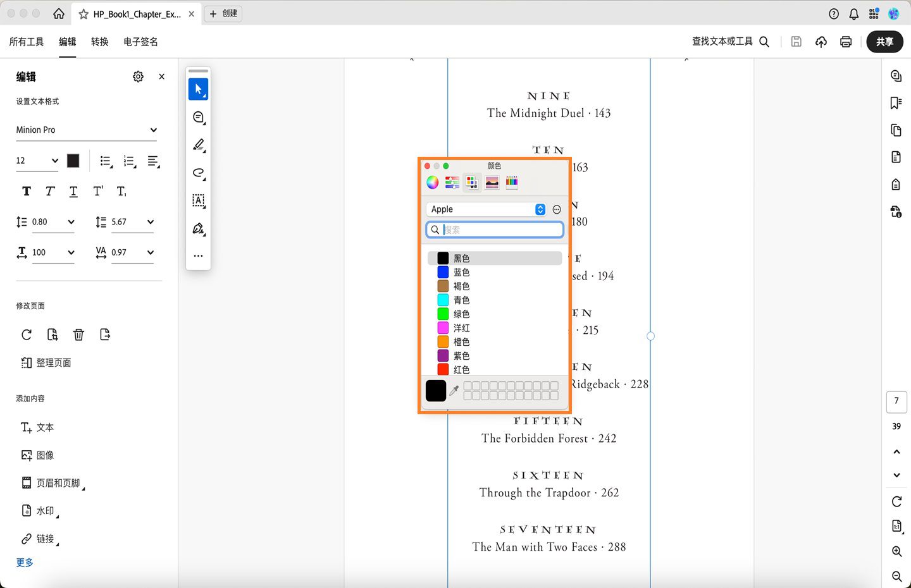Screen dimensions: 911x588
Task: Open the font size dropdown
Action: 36,161
